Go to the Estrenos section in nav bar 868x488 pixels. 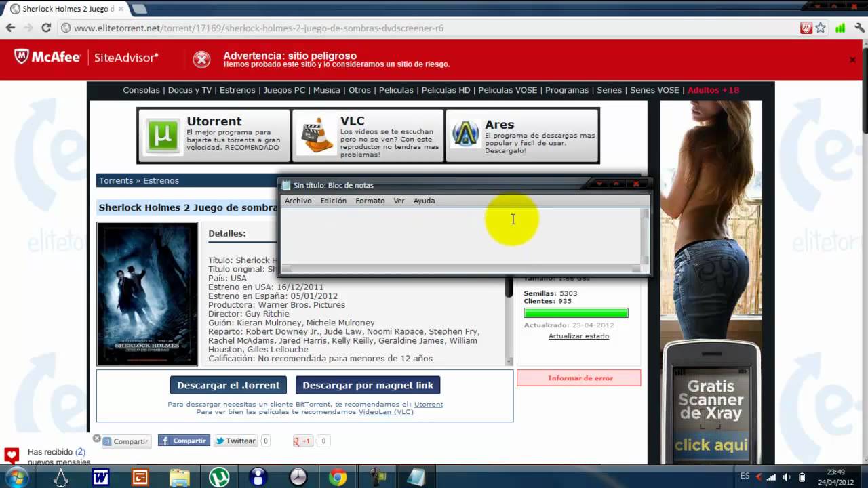pos(237,90)
